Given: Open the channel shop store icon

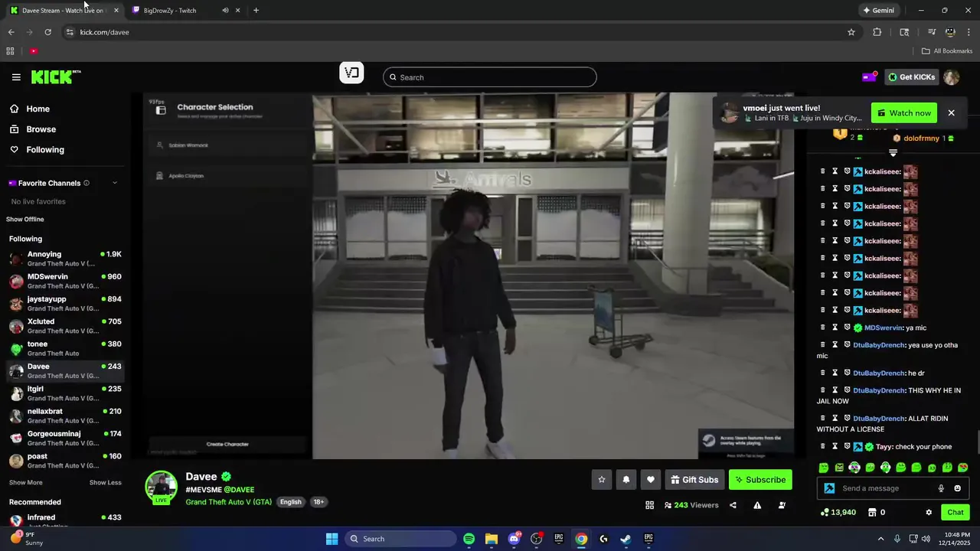Looking at the screenshot, I should [872, 513].
